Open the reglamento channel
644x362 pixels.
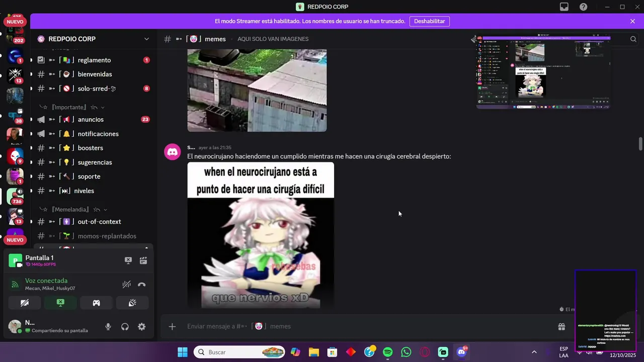tap(93, 60)
